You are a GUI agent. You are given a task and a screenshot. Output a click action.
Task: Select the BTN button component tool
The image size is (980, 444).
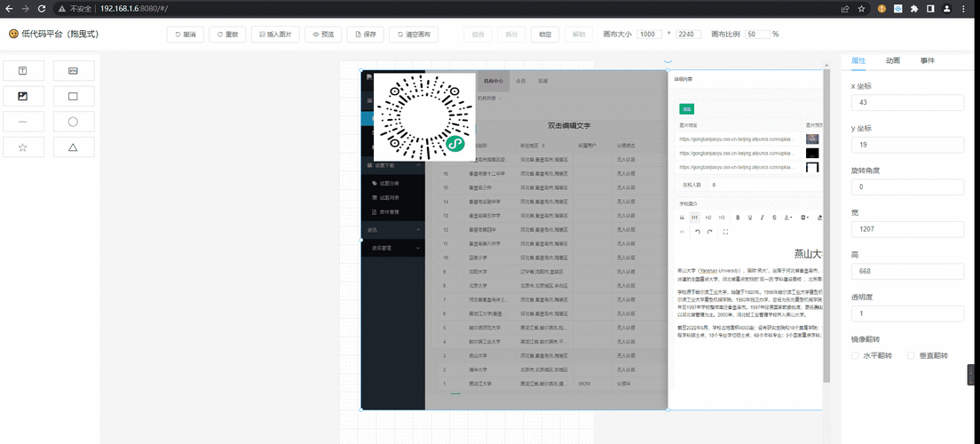click(73, 71)
